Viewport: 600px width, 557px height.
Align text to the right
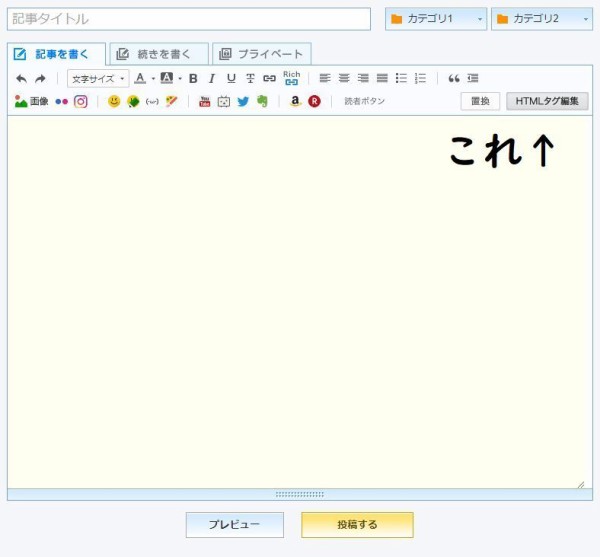tap(363, 78)
